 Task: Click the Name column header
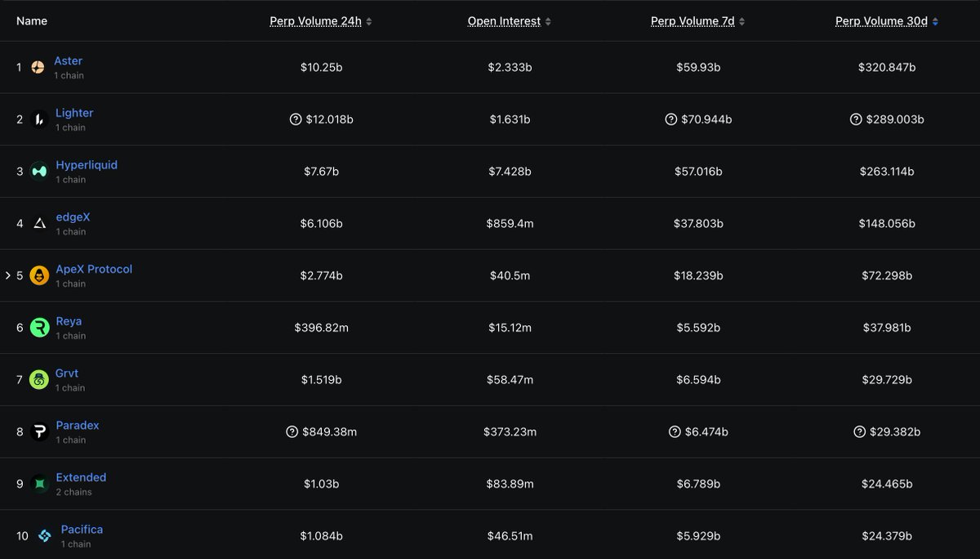click(x=32, y=21)
